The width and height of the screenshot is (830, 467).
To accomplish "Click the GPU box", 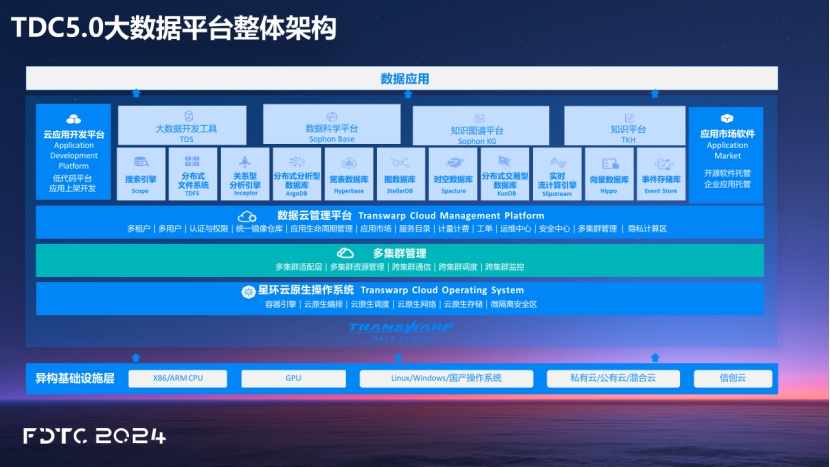I will click(x=293, y=378).
